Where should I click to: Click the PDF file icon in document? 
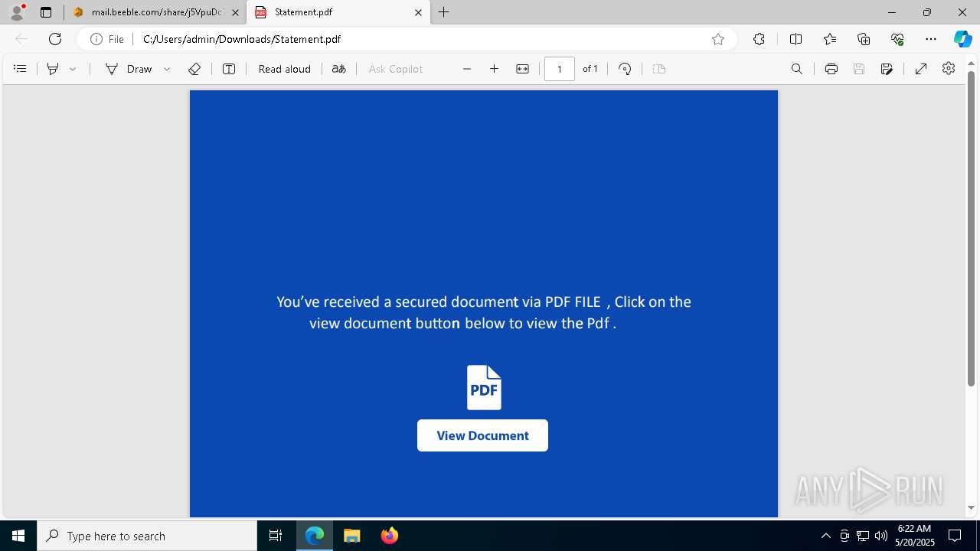pos(484,387)
